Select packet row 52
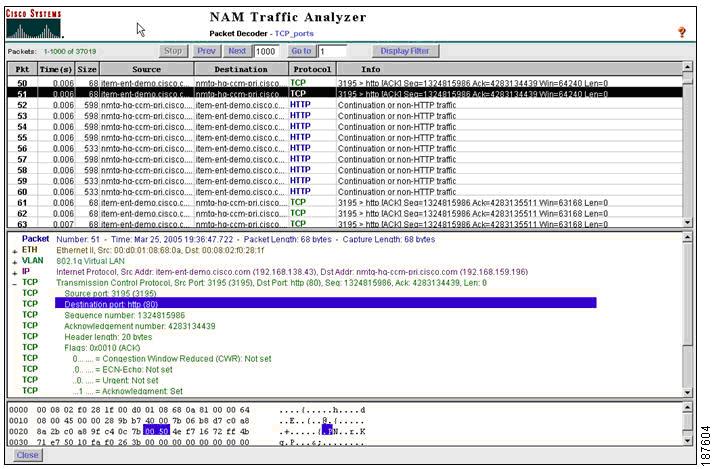Screen dimensions: 715x469 click(x=345, y=105)
